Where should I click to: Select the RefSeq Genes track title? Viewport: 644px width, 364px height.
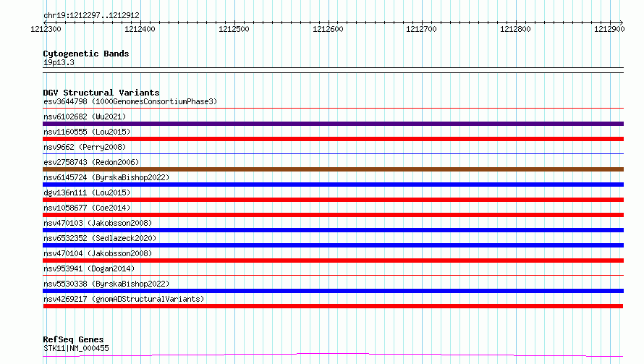(x=73, y=339)
